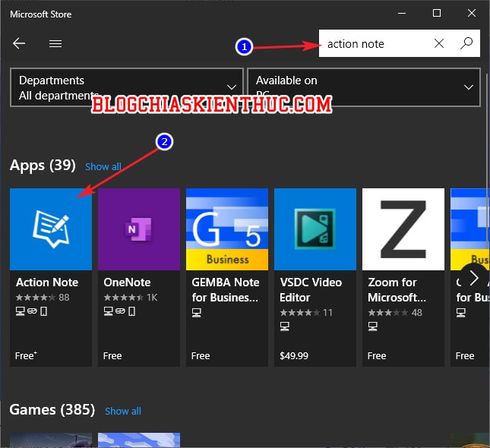This screenshot has height=448, width=490.
Task: Click the OneNote title text
Action: coord(127,282)
